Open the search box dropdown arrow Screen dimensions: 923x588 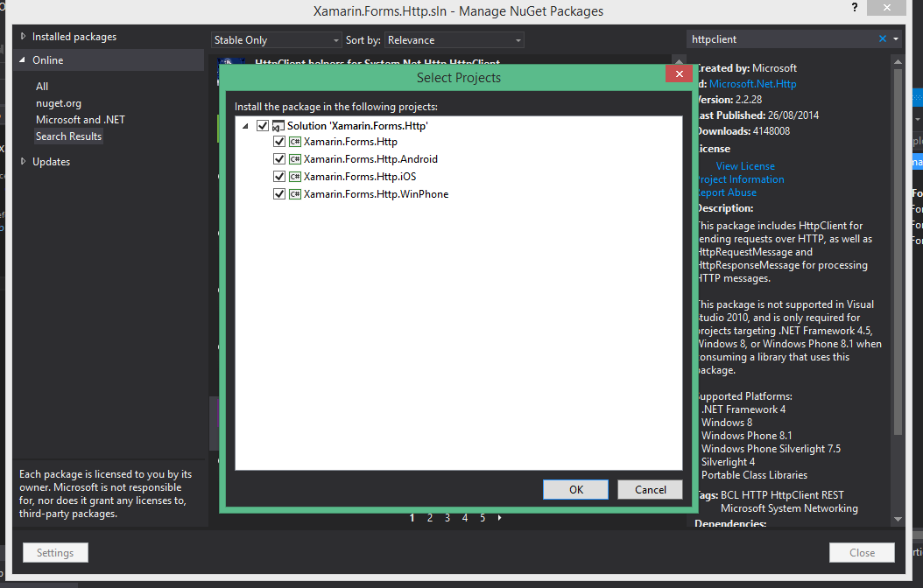(896, 38)
